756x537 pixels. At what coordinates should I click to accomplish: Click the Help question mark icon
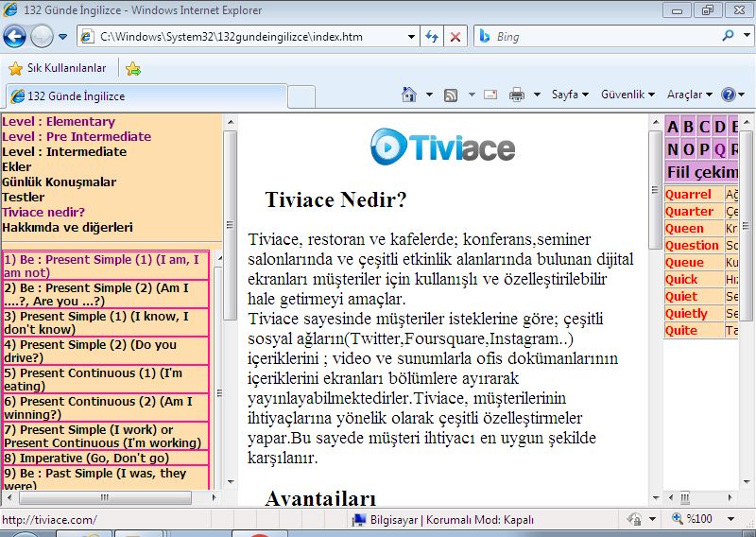pyautogui.click(x=728, y=95)
